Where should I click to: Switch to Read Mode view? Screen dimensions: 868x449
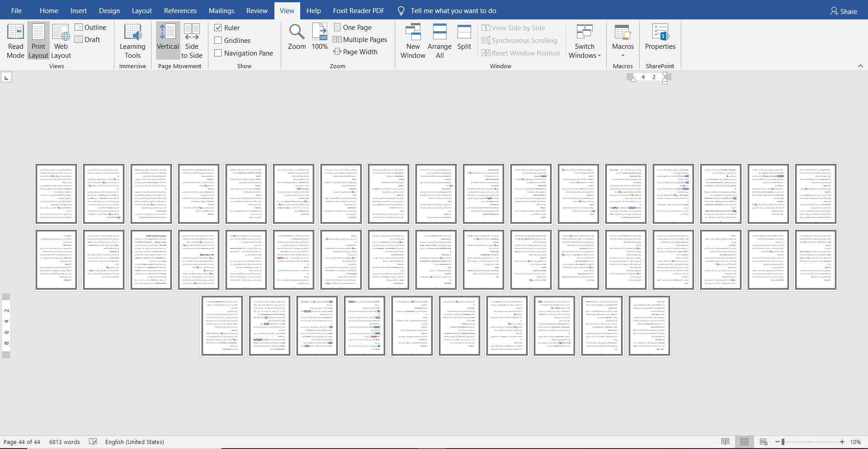click(x=15, y=41)
